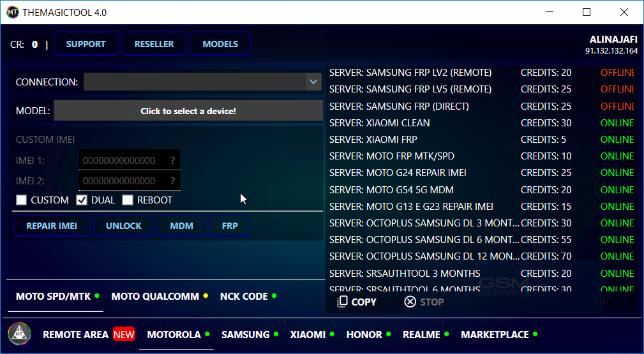Select SERVER: SRSAUTHTOOL 3 MONTHS row
This screenshot has width=644, height=354.
pyautogui.click(x=482, y=274)
